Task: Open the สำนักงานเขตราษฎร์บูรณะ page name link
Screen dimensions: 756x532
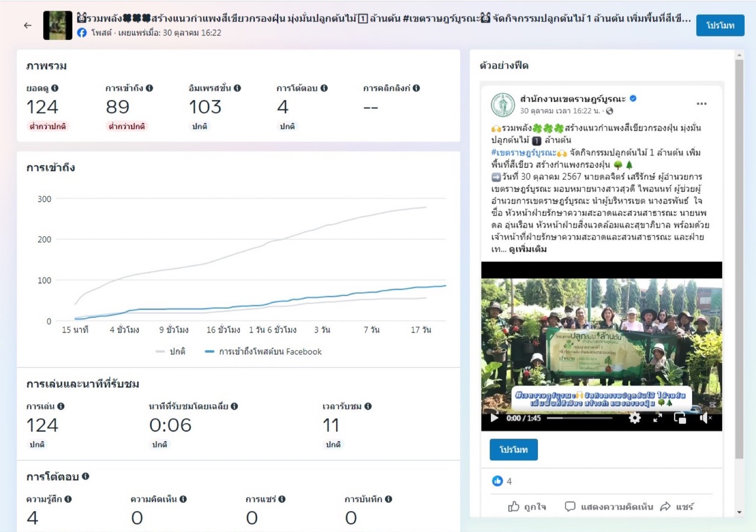Action: (x=573, y=99)
